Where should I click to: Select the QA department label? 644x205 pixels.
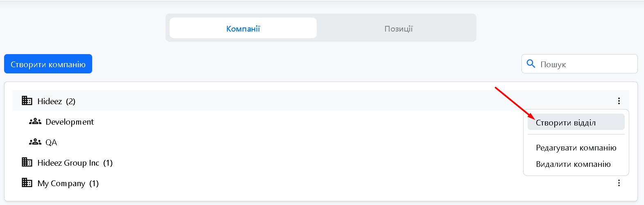(51, 142)
